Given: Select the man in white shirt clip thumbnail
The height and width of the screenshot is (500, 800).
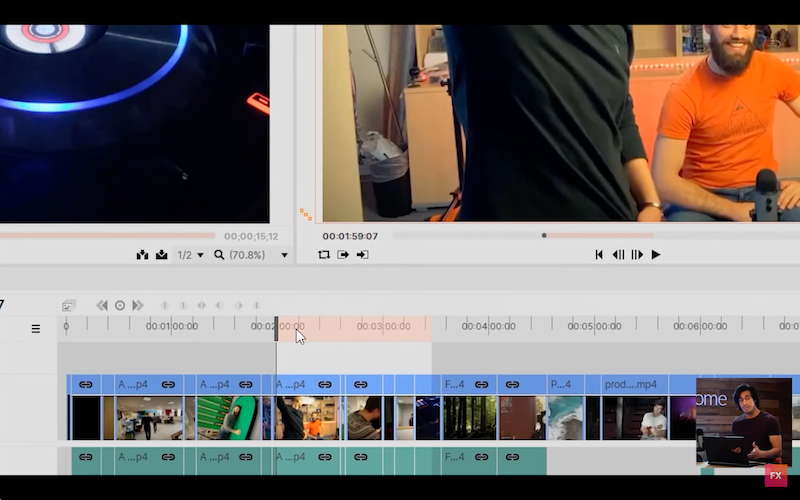Looking at the screenshot, I should 635,418.
